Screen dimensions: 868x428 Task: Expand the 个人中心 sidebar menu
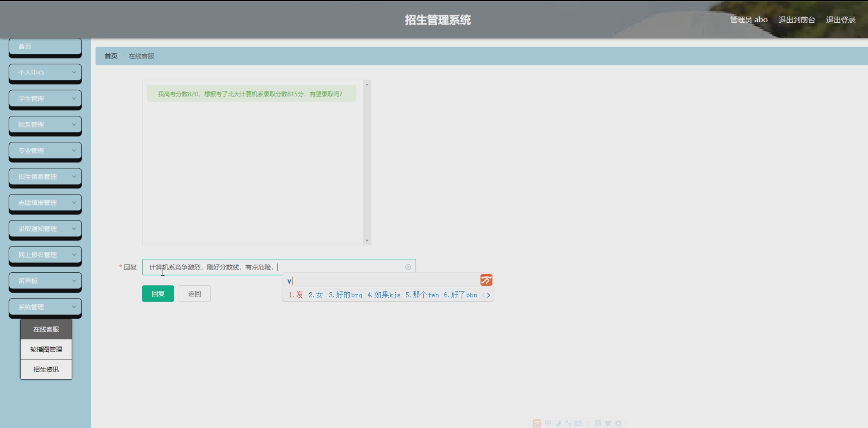coord(45,72)
